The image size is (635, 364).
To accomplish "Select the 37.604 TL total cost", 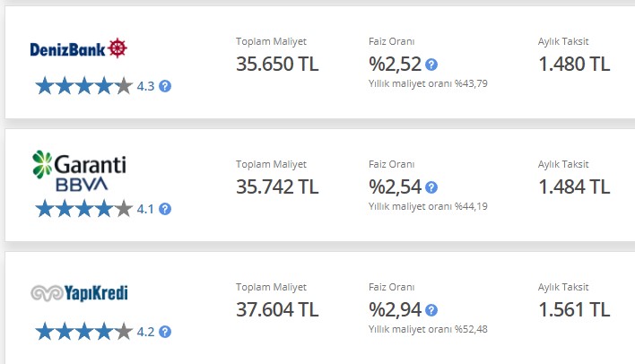I will [x=277, y=309].
